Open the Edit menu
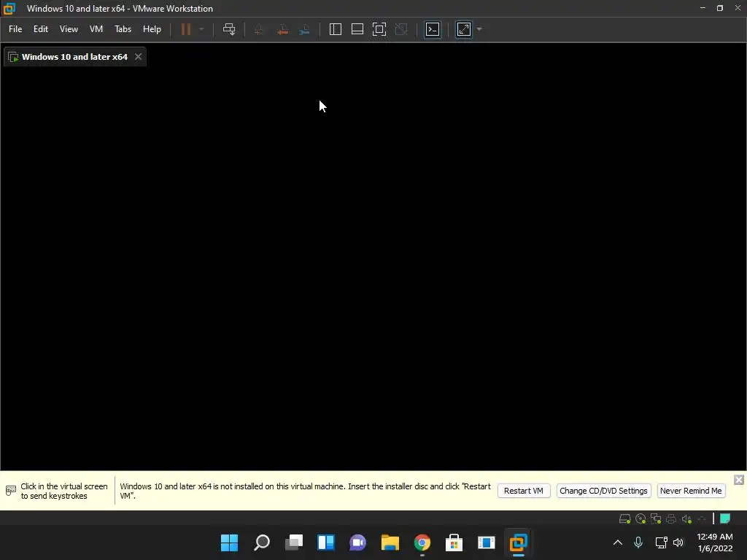The image size is (747, 560). (x=41, y=29)
